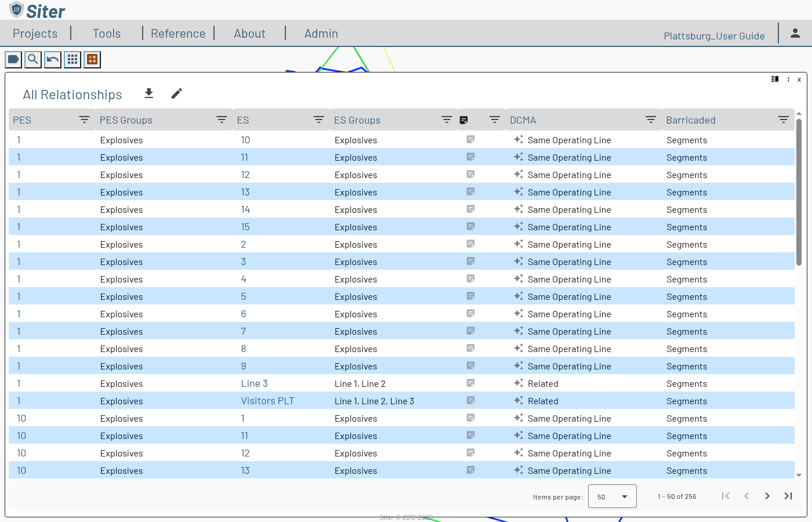Click the label tag tool icon
812x522 pixels.
point(13,59)
